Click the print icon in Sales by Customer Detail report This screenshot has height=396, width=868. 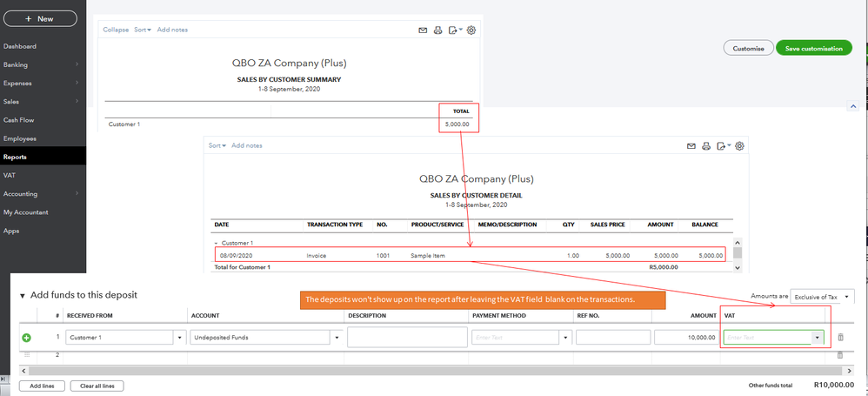(706, 146)
